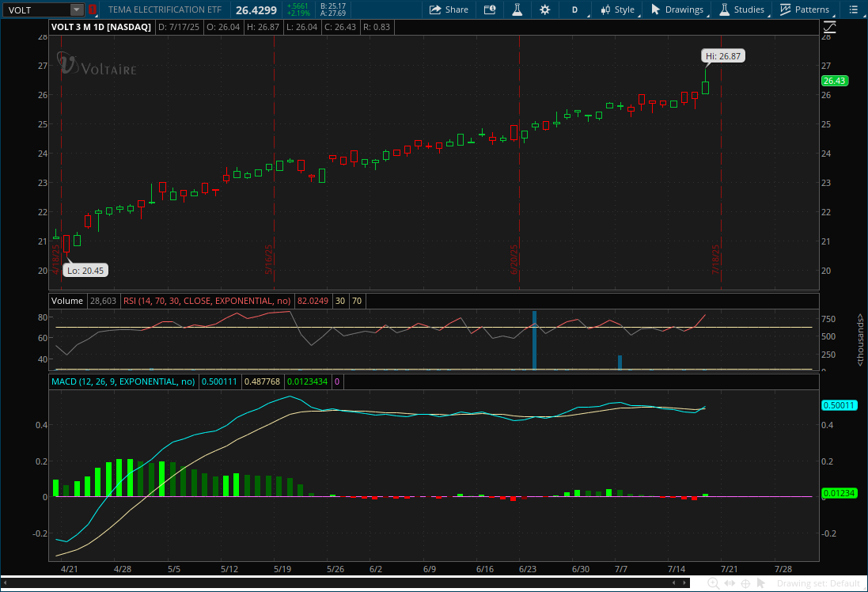Open Drawing set: Default selector
This screenshot has width=868, height=592.
(818, 583)
